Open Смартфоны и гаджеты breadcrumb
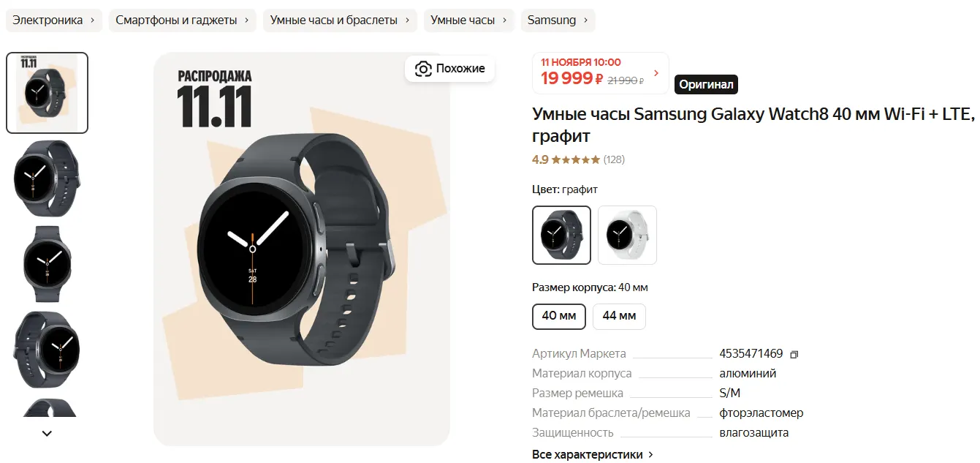Viewport: 980px width, 463px height. 183,20
